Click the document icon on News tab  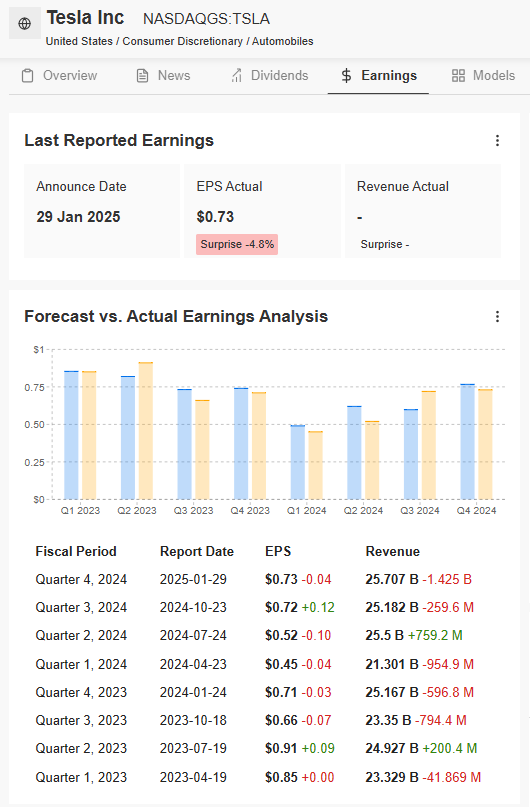(143, 76)
